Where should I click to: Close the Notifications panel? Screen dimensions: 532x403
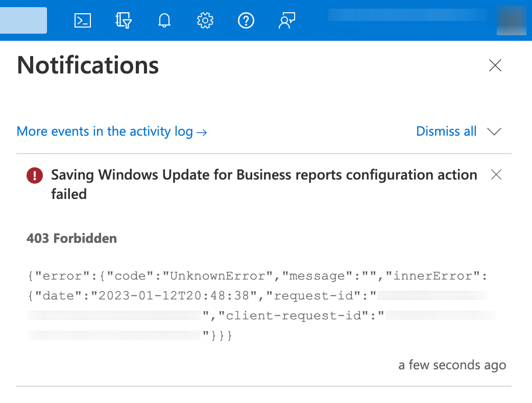[495, 65]
